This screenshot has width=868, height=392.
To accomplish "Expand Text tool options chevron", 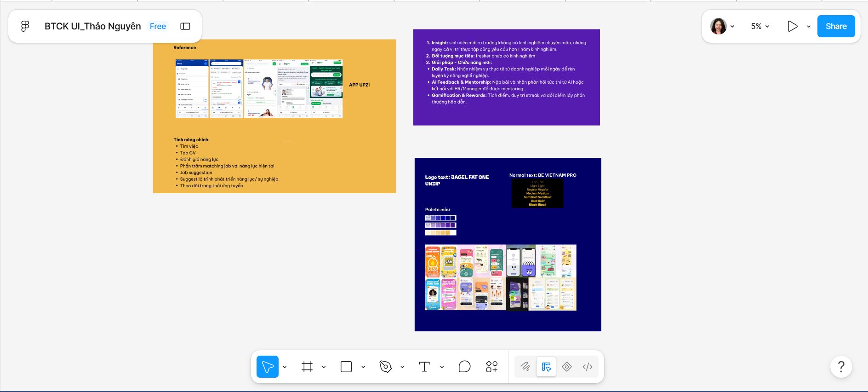I will 442,367.
